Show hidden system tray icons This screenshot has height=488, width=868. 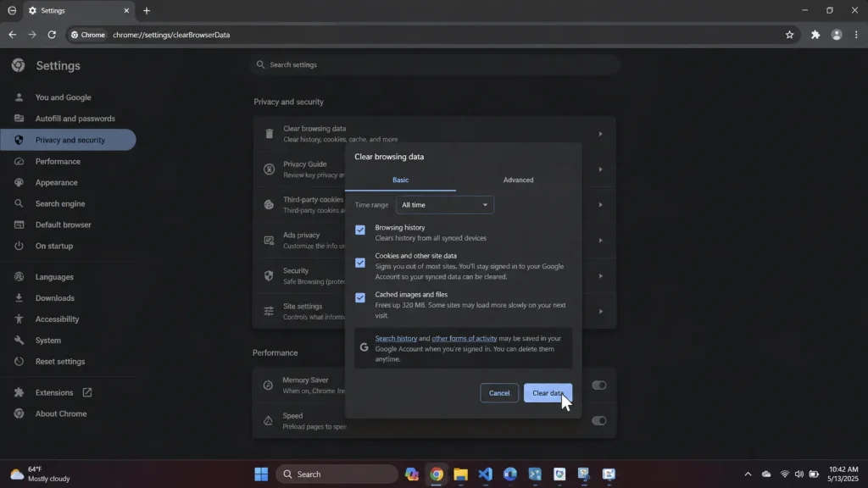click(x=748, y=474)
